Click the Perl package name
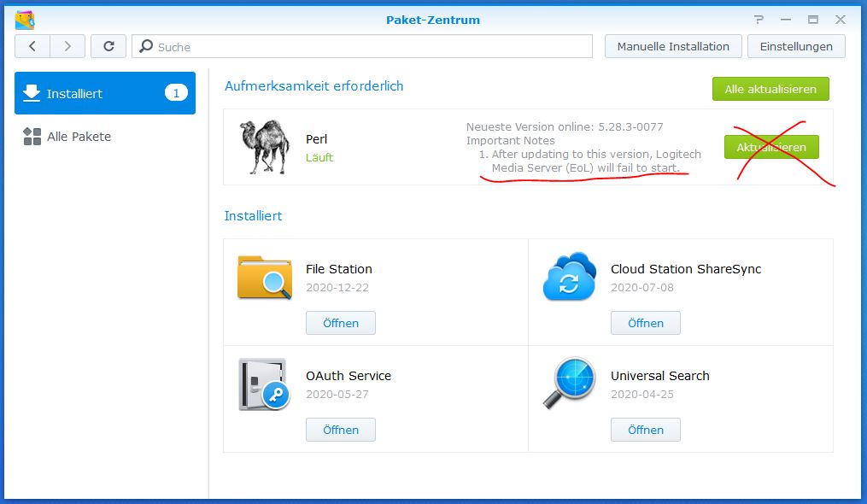The width and height of the screenshot is (867, 504). click(316, 139)
